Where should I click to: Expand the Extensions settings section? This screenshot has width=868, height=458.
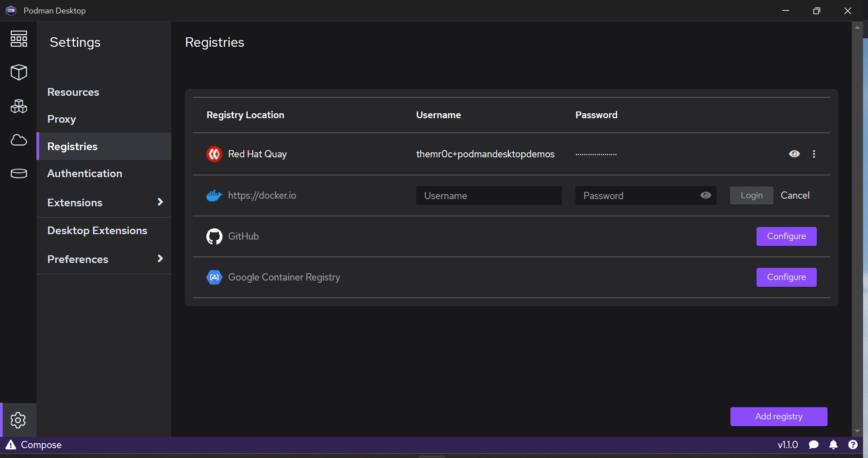pyautogui.click(x=160, y=202)
